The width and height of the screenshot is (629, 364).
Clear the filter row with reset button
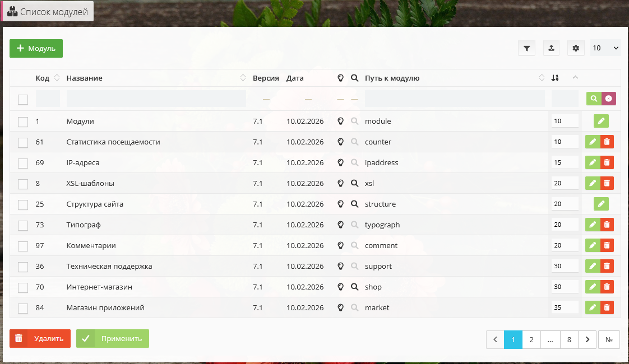point(609,99)
